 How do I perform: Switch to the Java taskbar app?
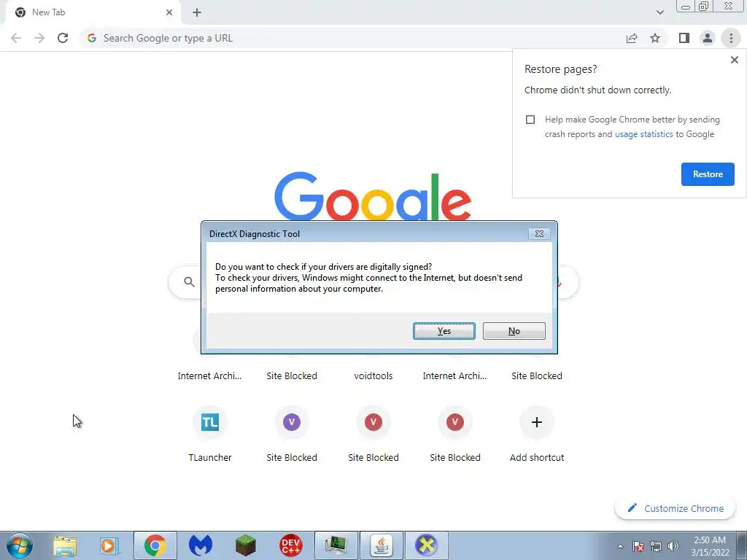point(381,545)
